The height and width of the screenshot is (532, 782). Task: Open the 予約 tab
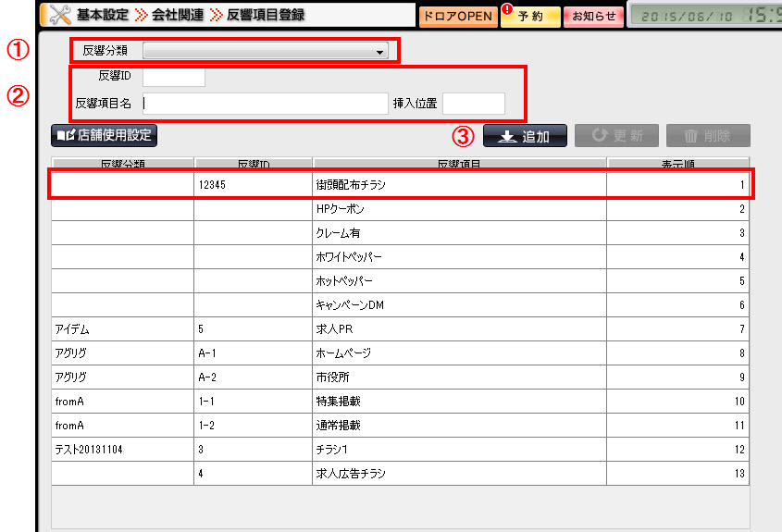(531, 16)
